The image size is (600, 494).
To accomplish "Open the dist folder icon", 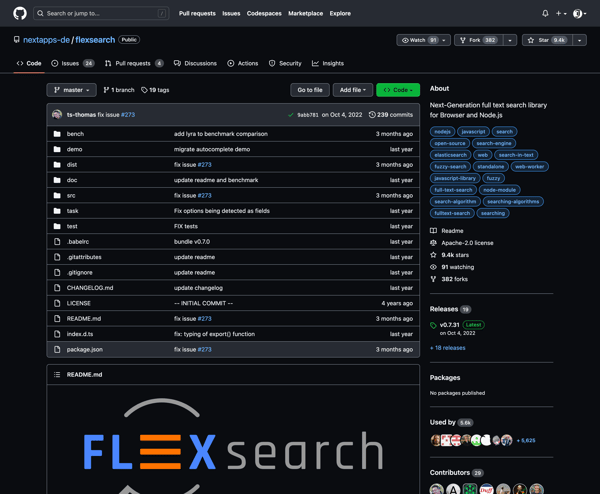I will pos(57,165).
